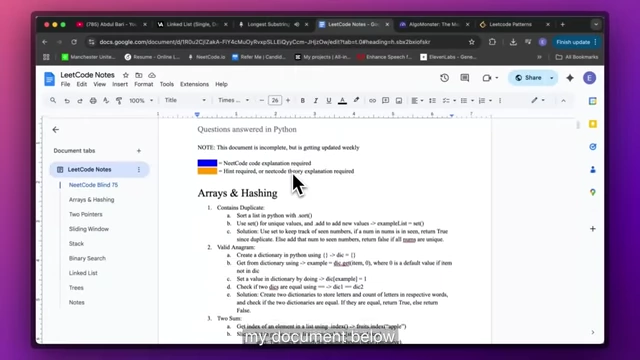Image resolution: width=640 pixels, height=360 pixels.
Task: Open the Help menu
Action: click(x=221, y=84)
